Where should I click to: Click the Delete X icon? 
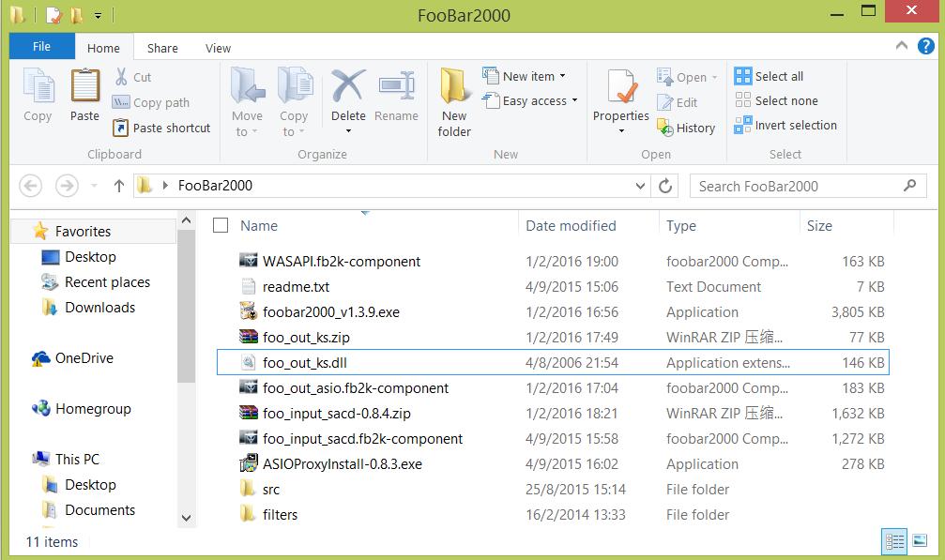[x=348, y=85]
